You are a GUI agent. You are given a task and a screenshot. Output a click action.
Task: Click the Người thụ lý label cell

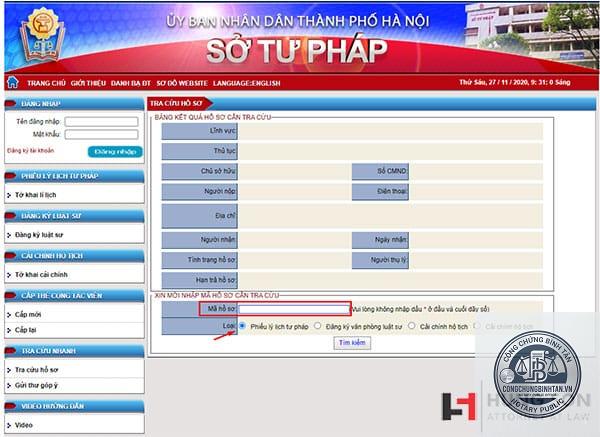coord(380,260)
